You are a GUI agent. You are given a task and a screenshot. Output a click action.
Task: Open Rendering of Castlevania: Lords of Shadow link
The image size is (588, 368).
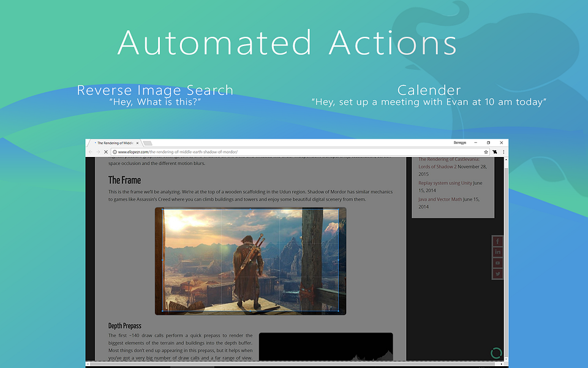point(449,163)
